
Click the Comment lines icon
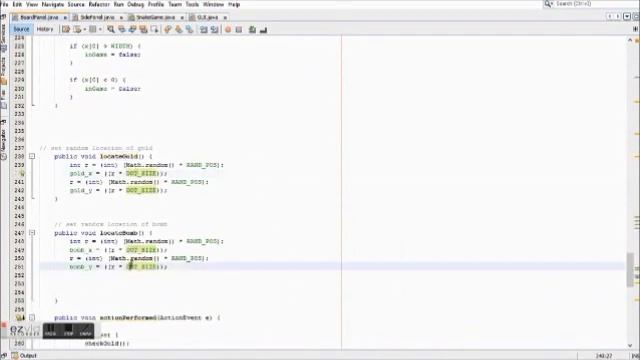(252, 29)
